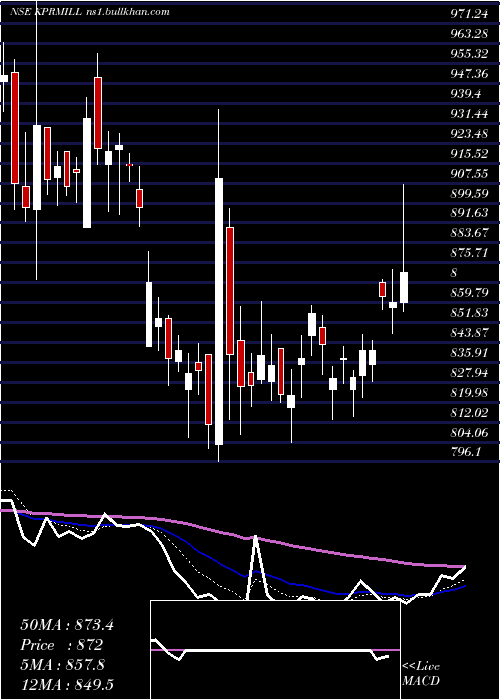
Task: Click the Price : 872 readout
Action: coord(62,645)
